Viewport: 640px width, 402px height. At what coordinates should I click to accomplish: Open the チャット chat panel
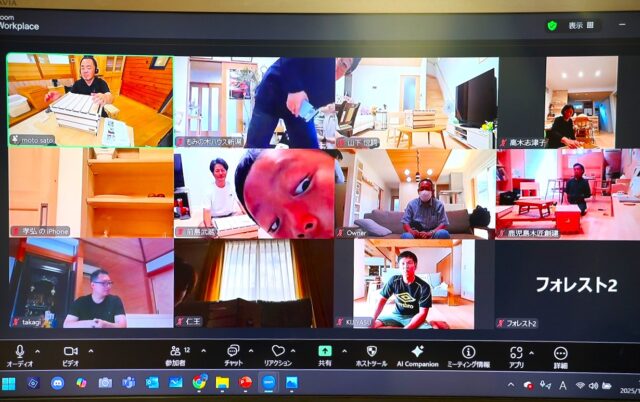point(232,352)
